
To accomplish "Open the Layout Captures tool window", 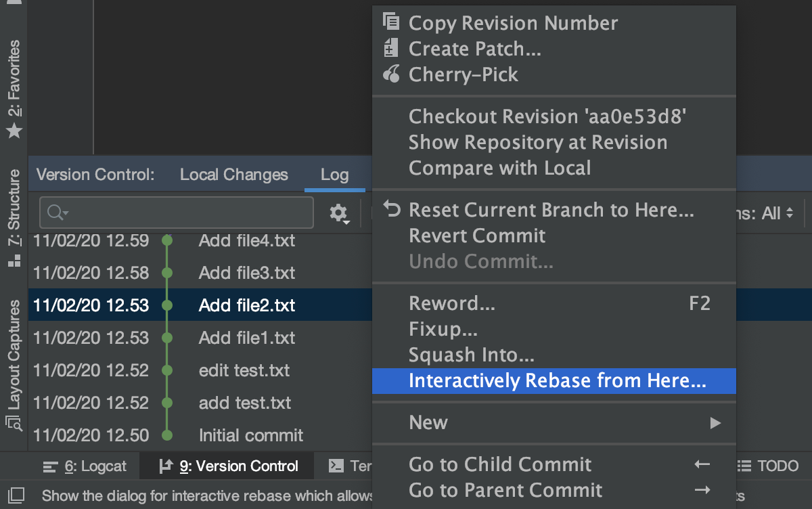I will point(14,366).
